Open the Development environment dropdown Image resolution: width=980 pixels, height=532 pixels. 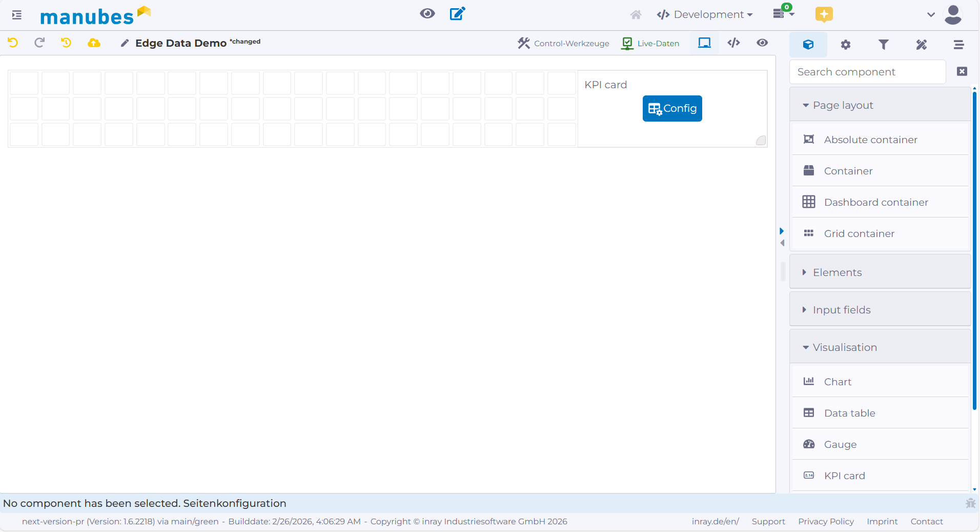click(705, 14)
